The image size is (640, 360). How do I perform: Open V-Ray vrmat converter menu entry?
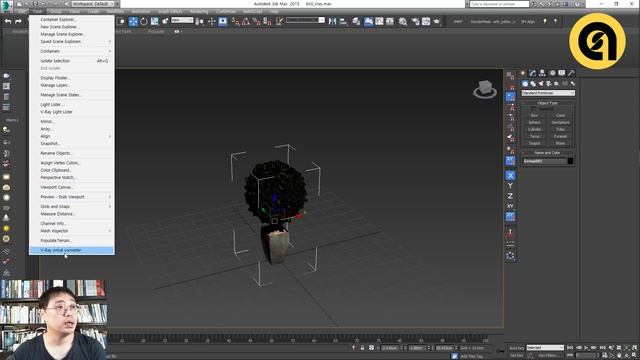coord(71,250)
